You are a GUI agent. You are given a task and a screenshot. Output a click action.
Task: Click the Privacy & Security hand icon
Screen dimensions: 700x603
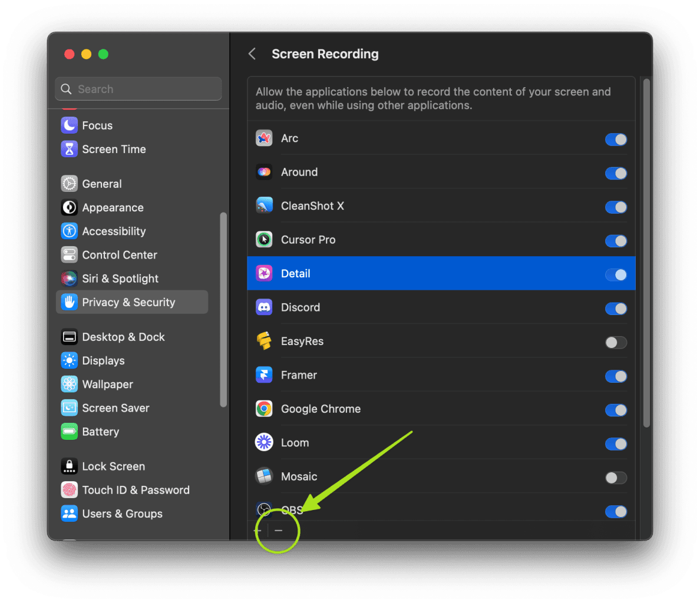[69, 302]
